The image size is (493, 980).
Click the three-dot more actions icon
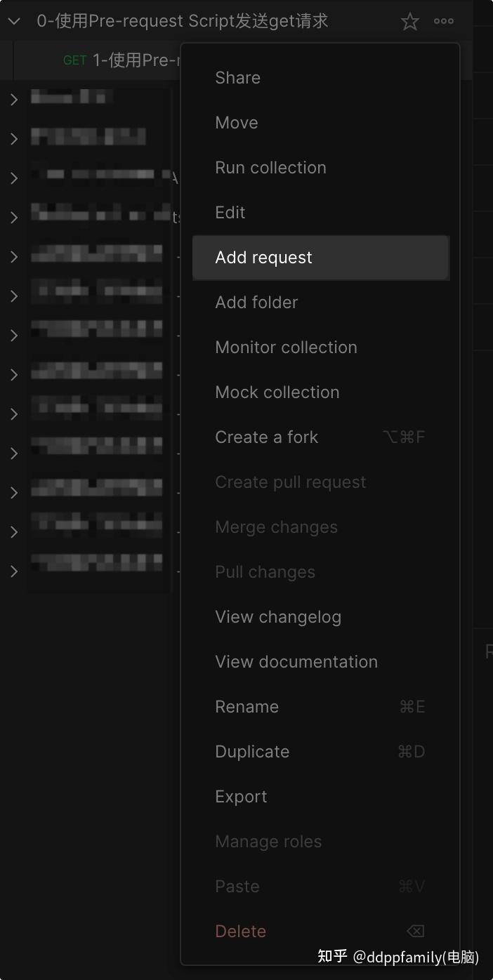pyautogui.click(x=444, y=22)
